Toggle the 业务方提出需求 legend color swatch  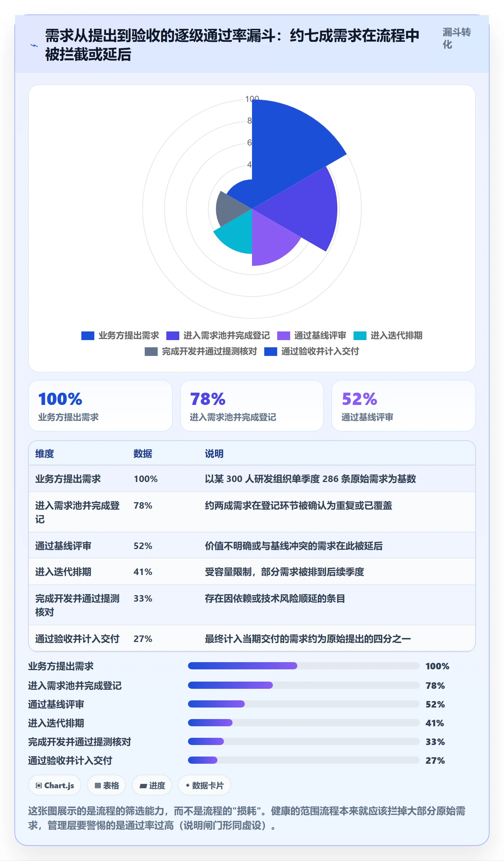[x=88, y=336]
